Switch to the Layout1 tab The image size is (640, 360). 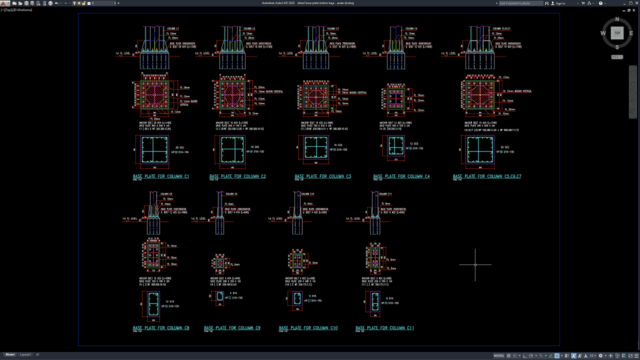(x=25, y=355)
